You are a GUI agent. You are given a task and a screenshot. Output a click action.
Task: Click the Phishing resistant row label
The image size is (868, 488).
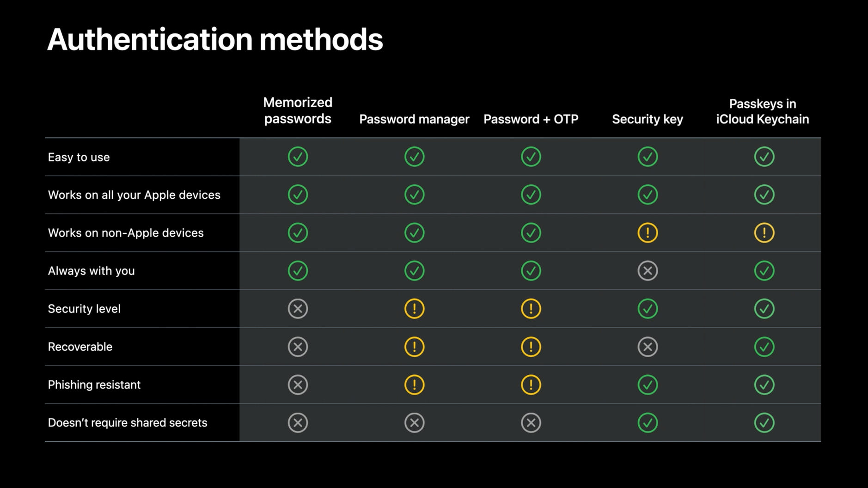(94, 384)
